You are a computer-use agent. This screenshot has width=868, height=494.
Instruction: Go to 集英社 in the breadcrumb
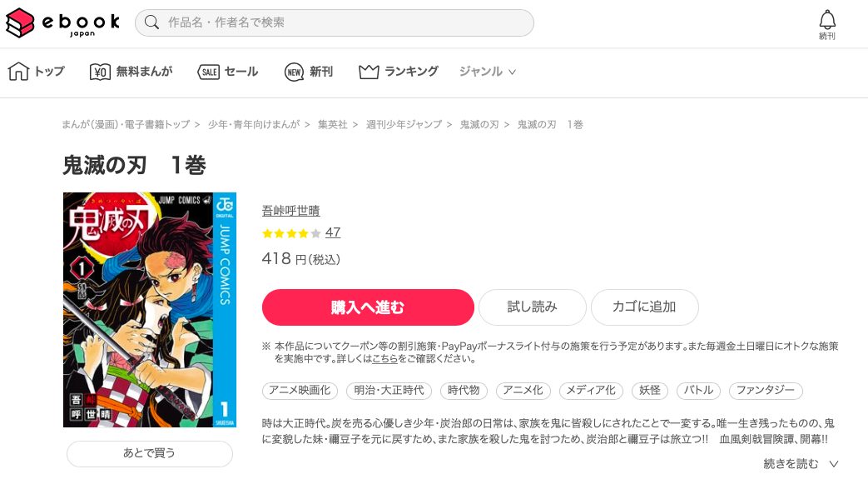coord(333,125)
